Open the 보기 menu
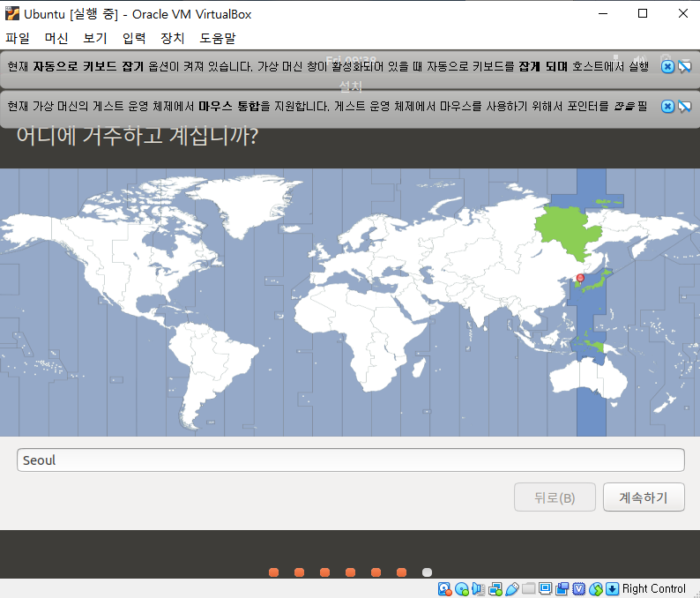This screenshot has width=700, height=598. [95, 39]
